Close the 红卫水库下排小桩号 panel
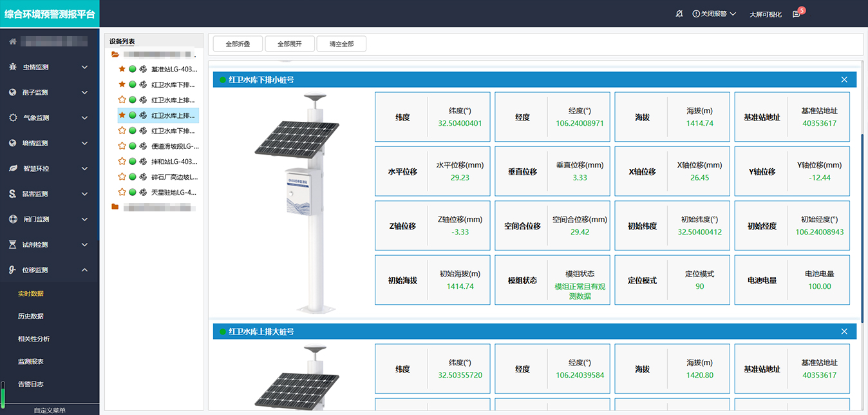Image resolution: width=868 pixels, height=415 pixels. coord(844,80)
